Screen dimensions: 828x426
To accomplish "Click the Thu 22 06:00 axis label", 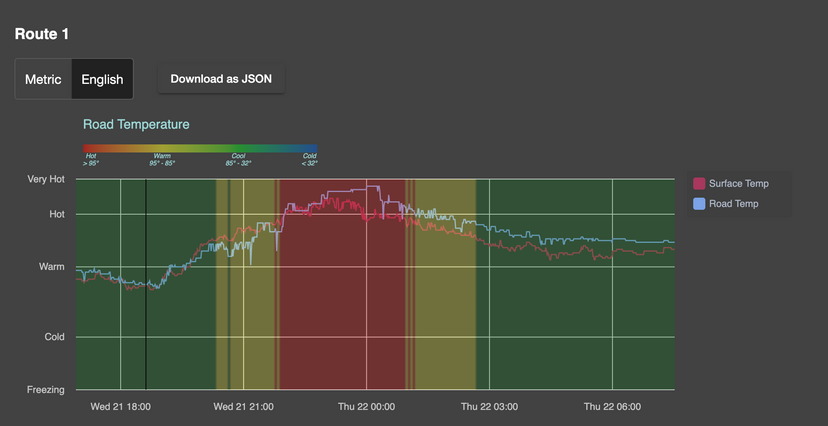I will click(x=613, y=407).
